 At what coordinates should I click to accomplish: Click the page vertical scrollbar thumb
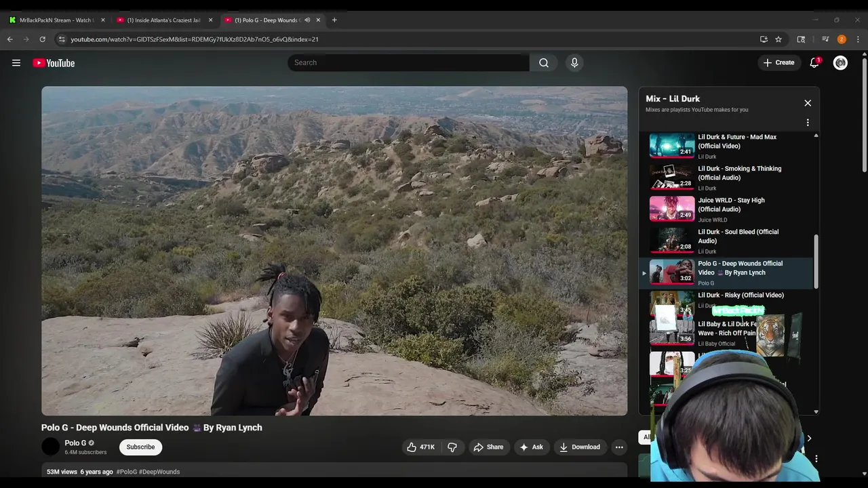[864, 115]
